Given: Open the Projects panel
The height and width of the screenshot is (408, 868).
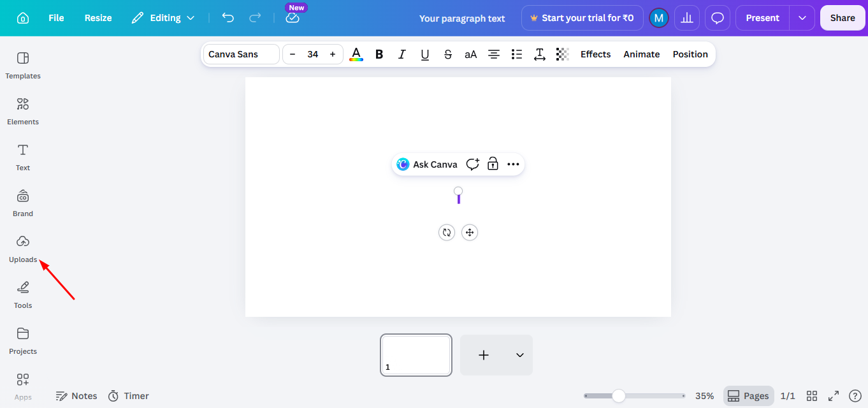Looking at the screenshot, I should [23, 341].
